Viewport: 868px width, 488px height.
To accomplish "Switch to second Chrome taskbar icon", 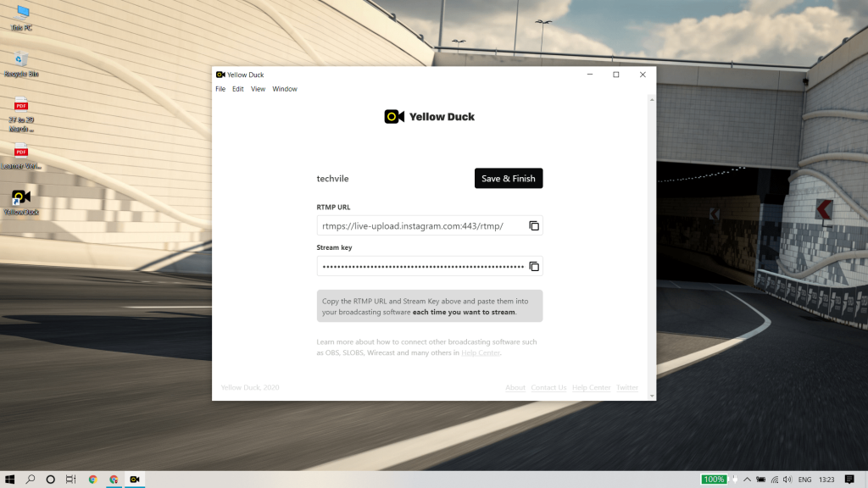I will pyautogui.click(x=114, y=480).
